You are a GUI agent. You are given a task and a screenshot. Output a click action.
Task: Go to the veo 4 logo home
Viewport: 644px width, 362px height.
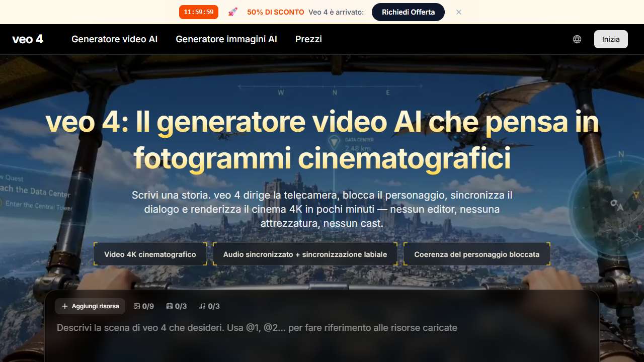point(28,39)
